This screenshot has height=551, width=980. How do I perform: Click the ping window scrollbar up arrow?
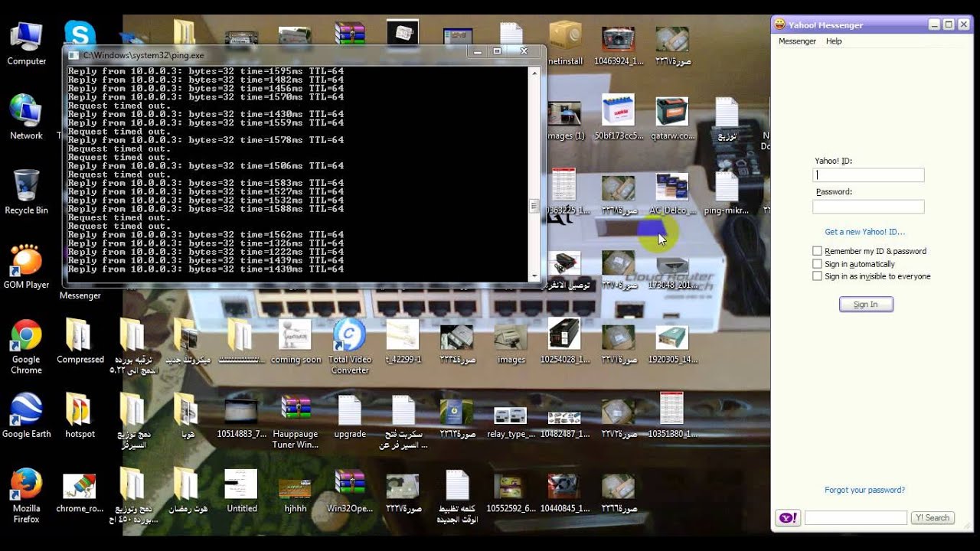534,72
